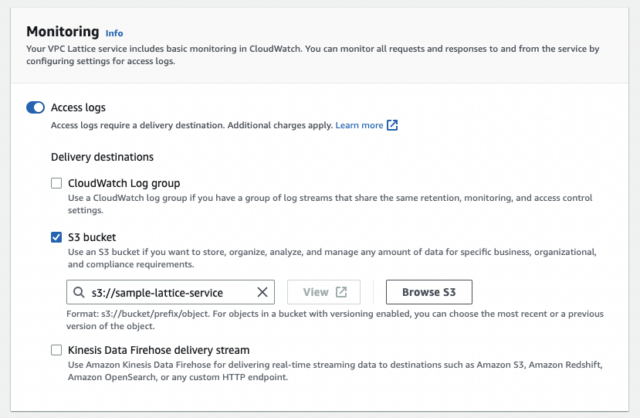Toggle the Access logs switch off
Image resolution: width=640 pixels, height=418 pixels.
[36, 107]
